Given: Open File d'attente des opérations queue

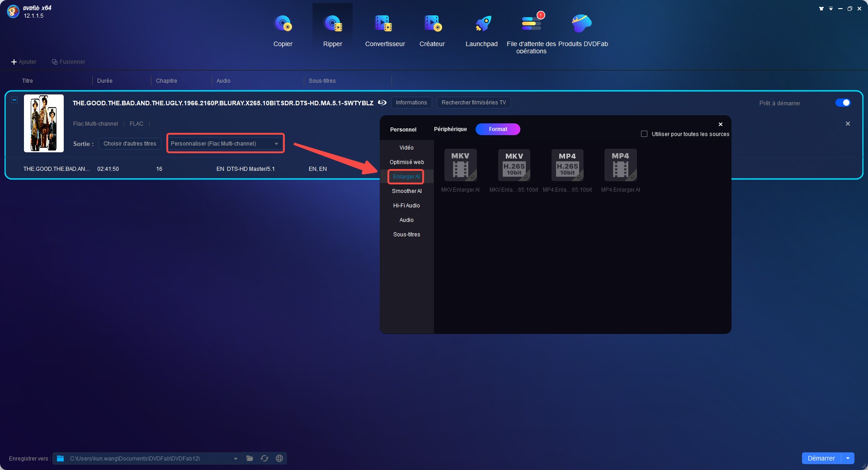Looking at the screenshot, I should click(x=531, y=33).
